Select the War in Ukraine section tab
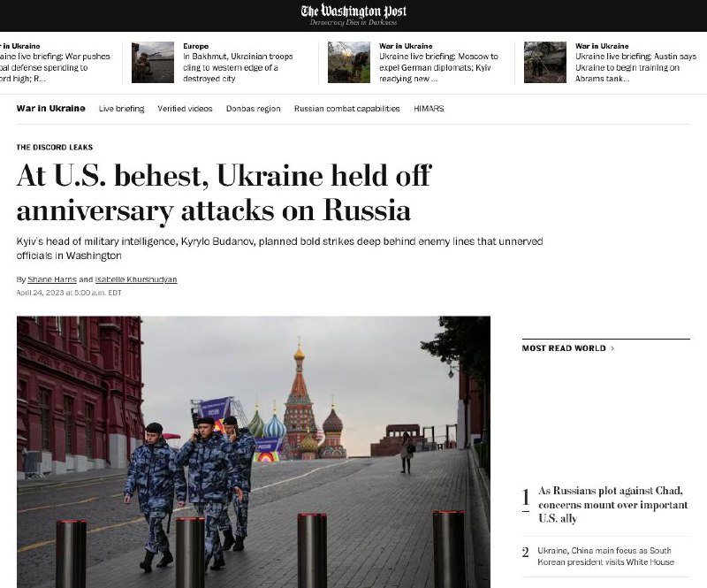Image resolution: width=707 pixels, height=588 pixels. (50, 109)
